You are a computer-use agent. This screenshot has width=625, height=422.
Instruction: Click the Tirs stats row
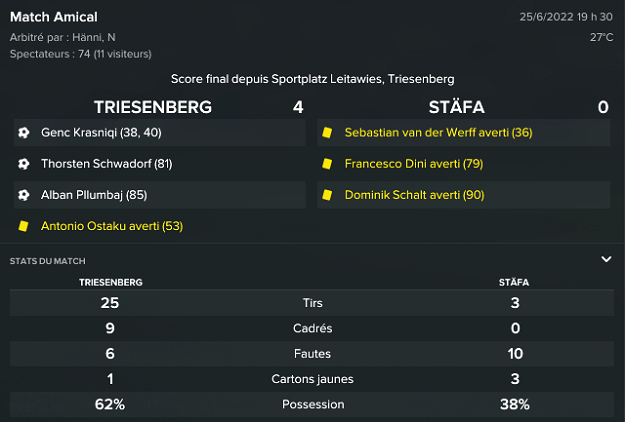pyautogui.click(x=312, y=302)
